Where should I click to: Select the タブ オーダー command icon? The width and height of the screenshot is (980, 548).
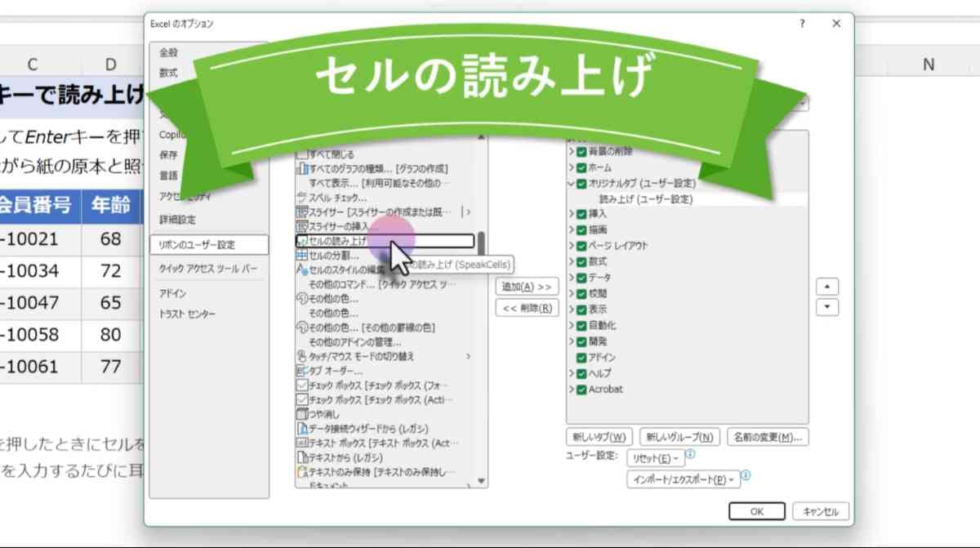tap(301, 371)
